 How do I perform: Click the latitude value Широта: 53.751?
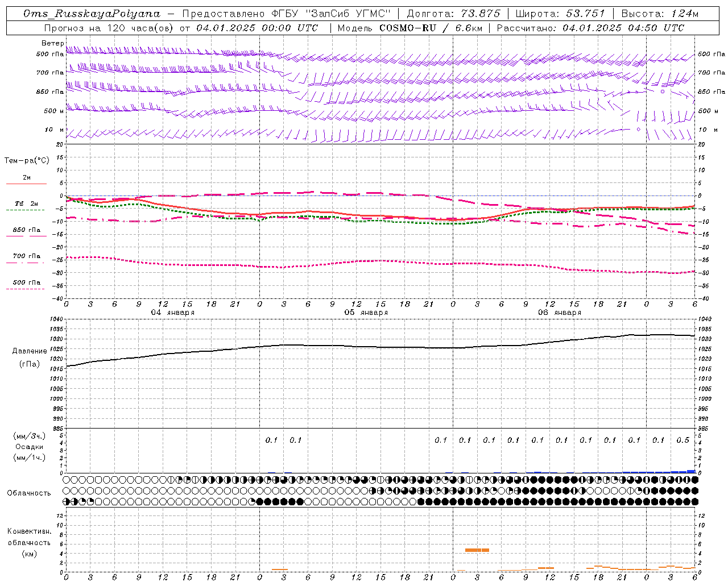point(561,14)
